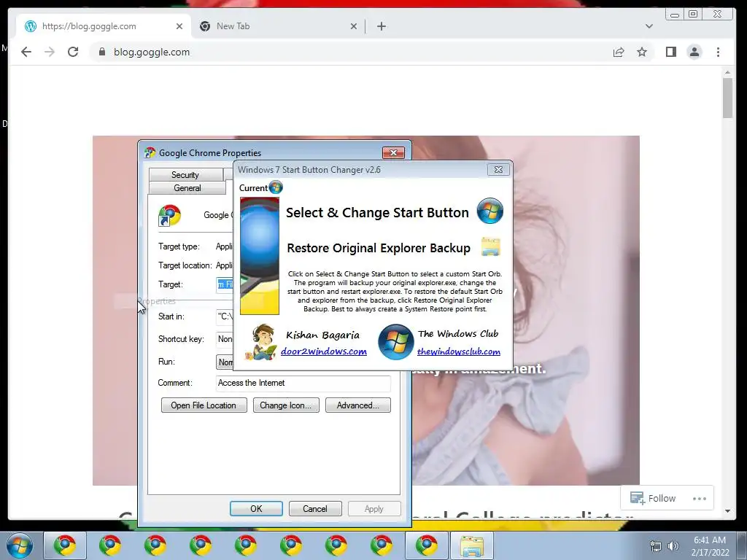
Task: Click Open File Location button
Action: pos(204,405)
